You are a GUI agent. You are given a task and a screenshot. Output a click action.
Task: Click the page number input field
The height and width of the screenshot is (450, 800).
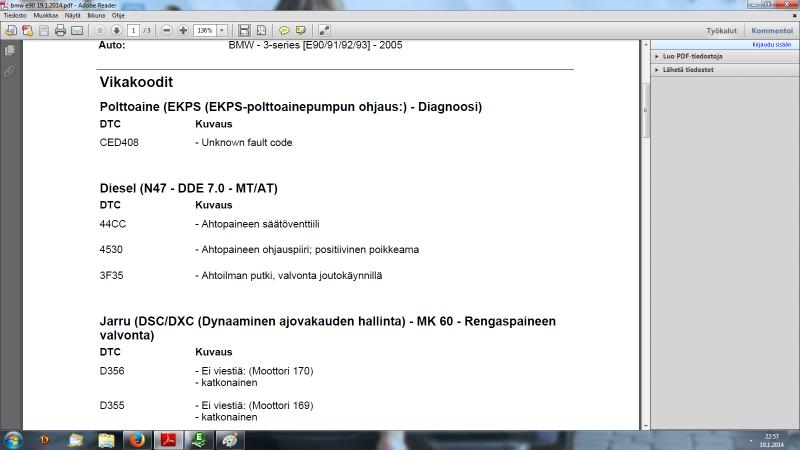click(x=133, y=31)
